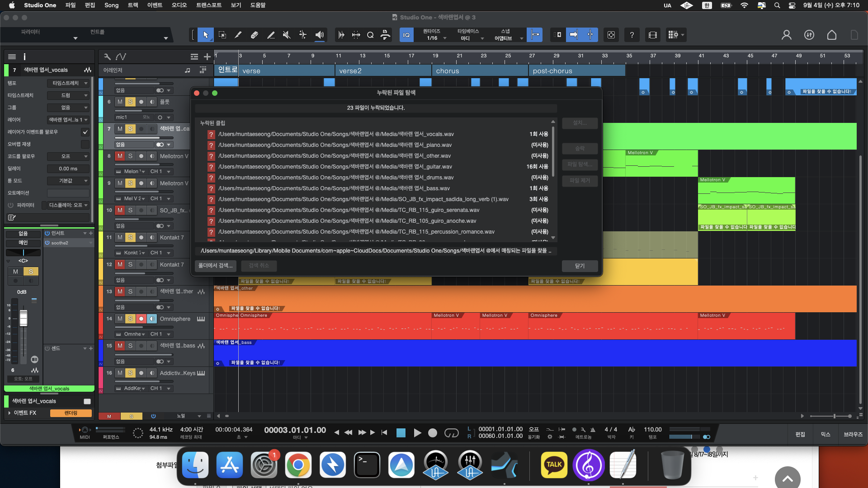Open Chrome from the dock

tap(298, 465)
